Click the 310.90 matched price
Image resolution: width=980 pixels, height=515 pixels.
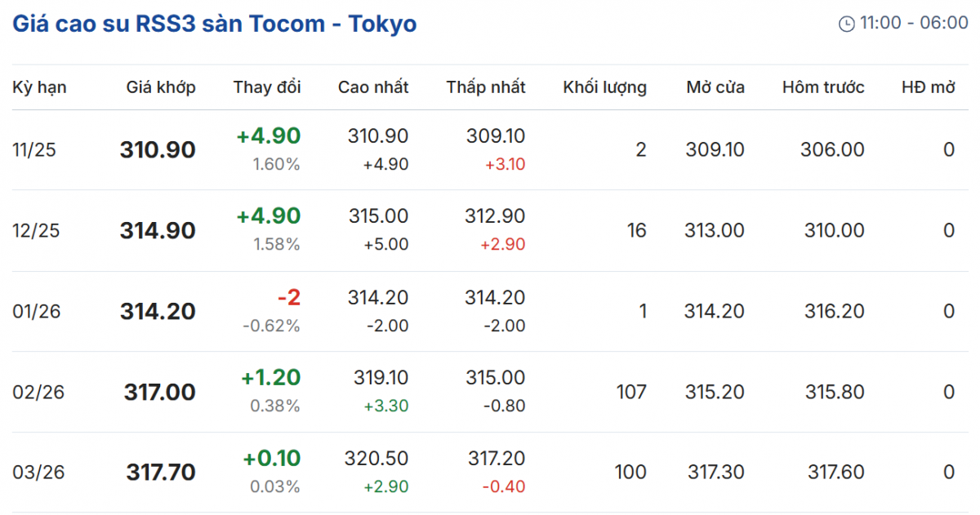pos(158,150)
